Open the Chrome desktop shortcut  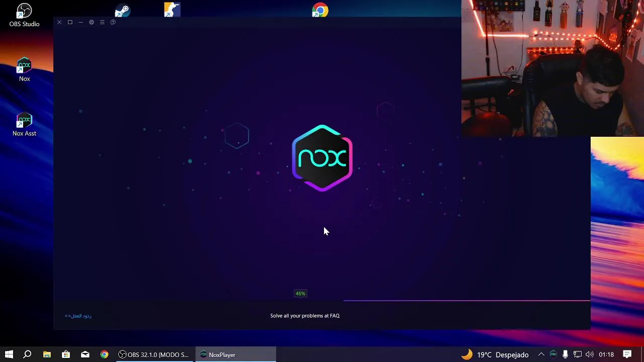coord(320,10)
